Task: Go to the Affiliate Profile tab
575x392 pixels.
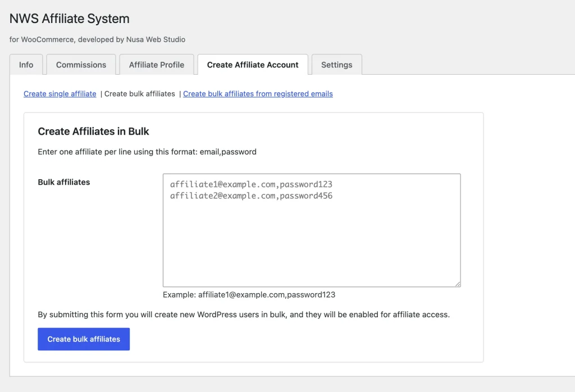Action: pyautogui.click(x=156, y=65)
